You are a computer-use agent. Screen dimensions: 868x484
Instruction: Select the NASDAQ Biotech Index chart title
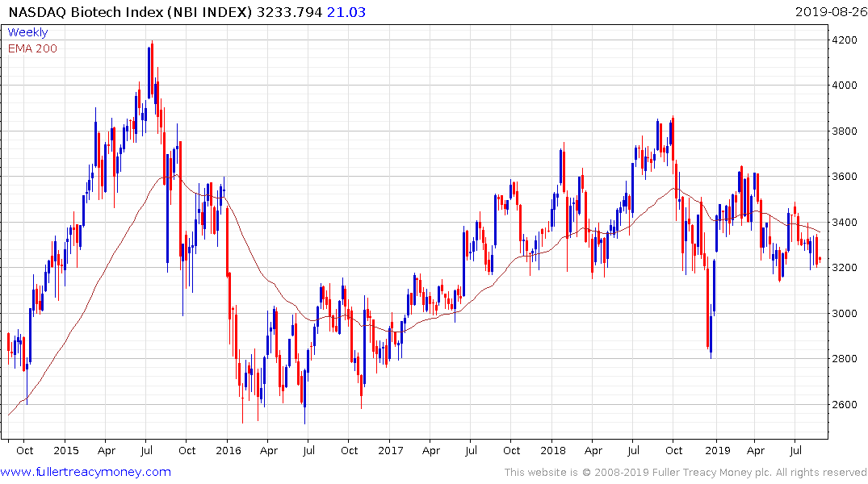[131, 12]
